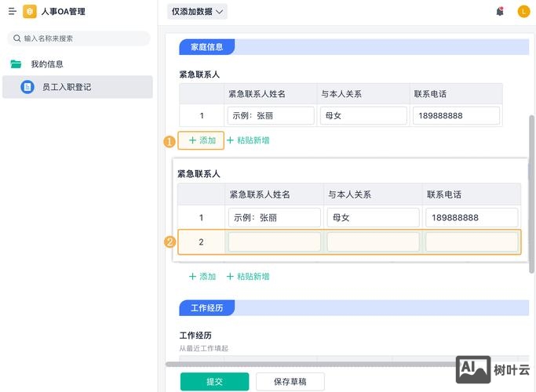Click the 家庭信息 section header
536x392 pixels.
tap(207, 47)
